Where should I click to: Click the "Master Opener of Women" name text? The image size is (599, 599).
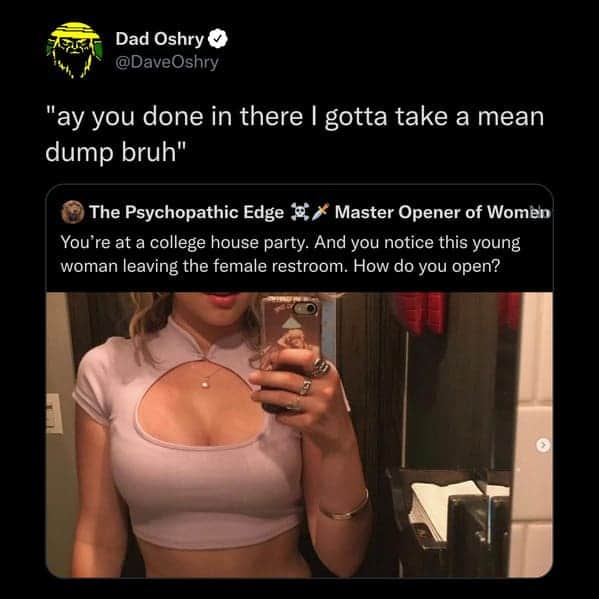coord(442,212)
